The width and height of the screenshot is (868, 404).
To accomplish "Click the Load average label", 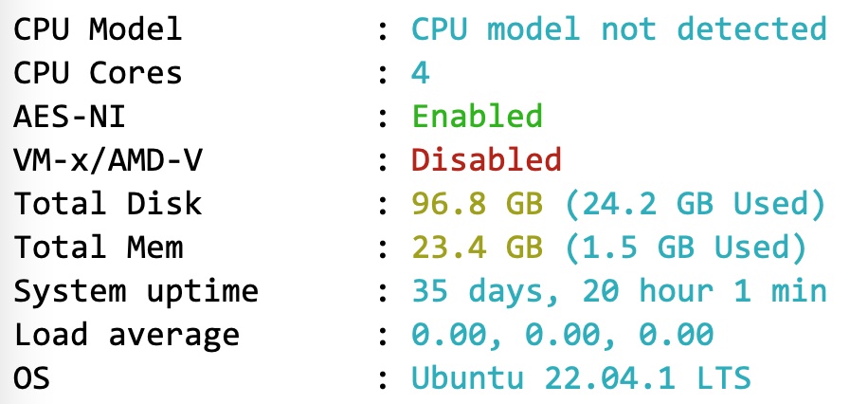I will tap(125, 335).
